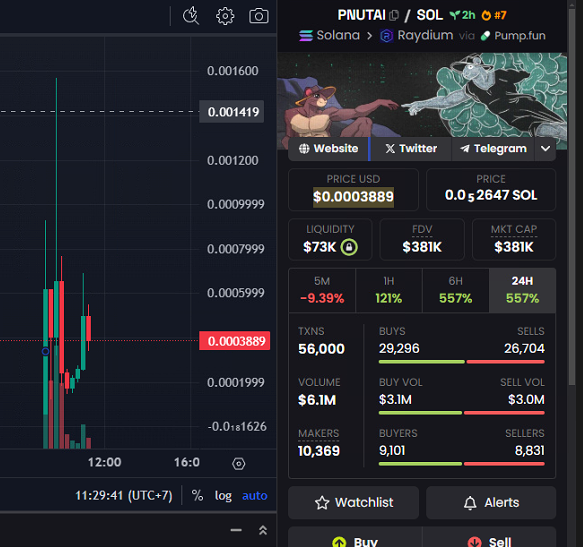Screen dimensions: 583x547
Task: Click the SELLERS 8,831 count
Action: point(530,451)
